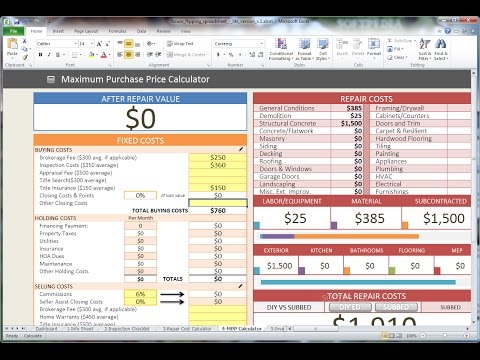The width and height of the screenshot is (480, 360).
Task: Click the Orientation text angle icon
Action: point(150,44)
